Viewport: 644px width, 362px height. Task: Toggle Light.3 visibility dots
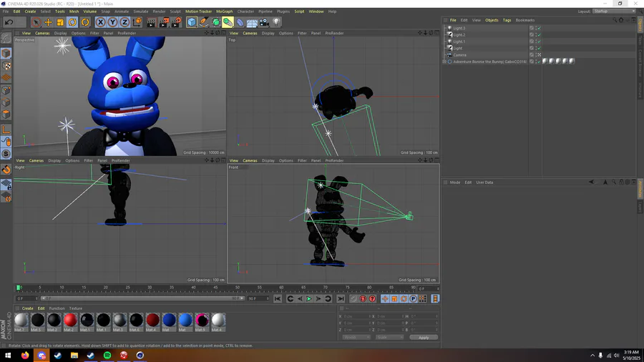(536, 29)
